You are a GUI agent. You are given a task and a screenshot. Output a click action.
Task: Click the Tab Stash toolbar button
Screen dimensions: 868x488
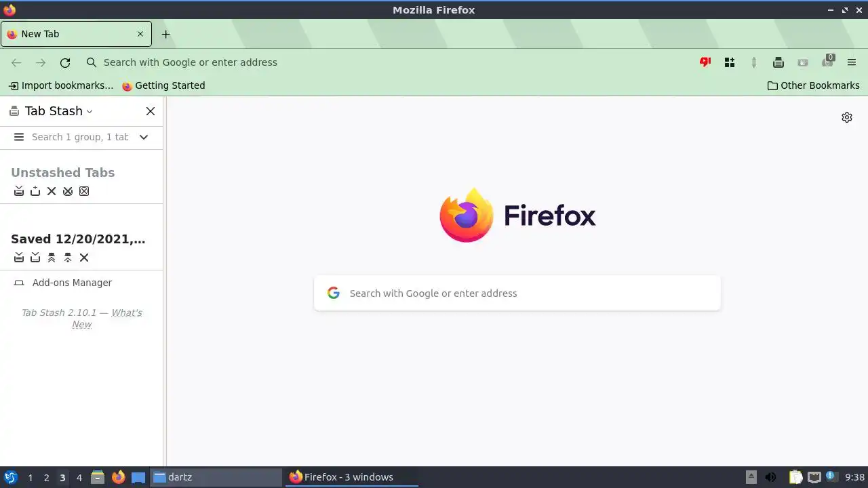[778, 62]
